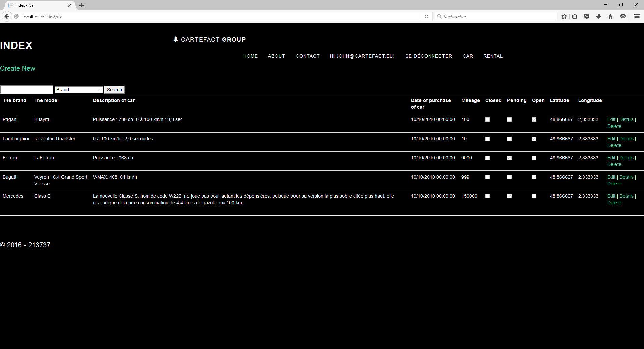Select the CONTACT navigation item

307,56
